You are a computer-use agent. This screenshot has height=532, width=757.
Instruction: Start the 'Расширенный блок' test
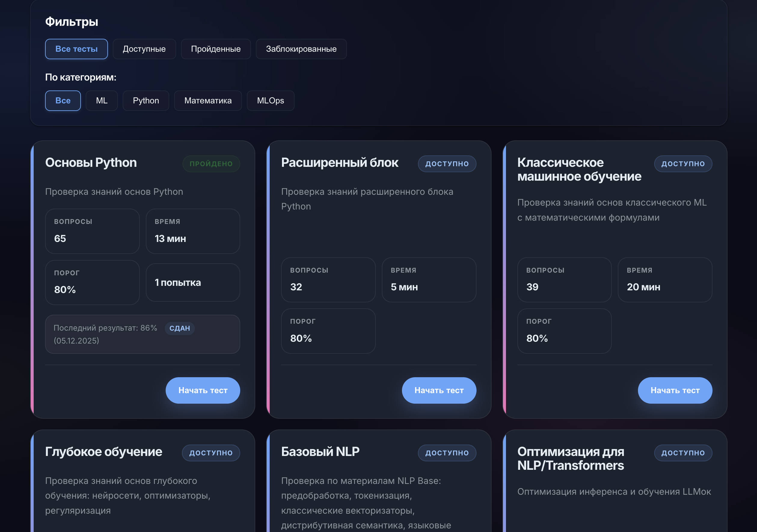tap(439, 390)
